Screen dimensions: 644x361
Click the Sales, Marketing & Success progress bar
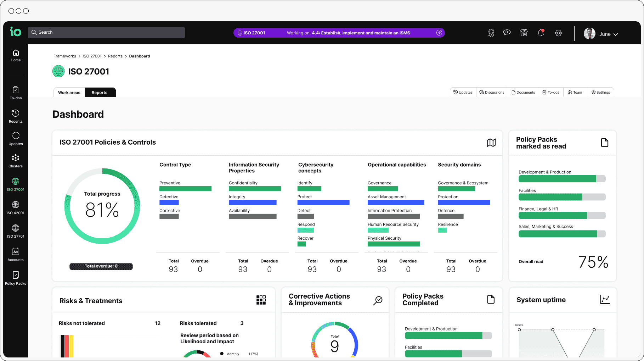(x=562, y=234)
